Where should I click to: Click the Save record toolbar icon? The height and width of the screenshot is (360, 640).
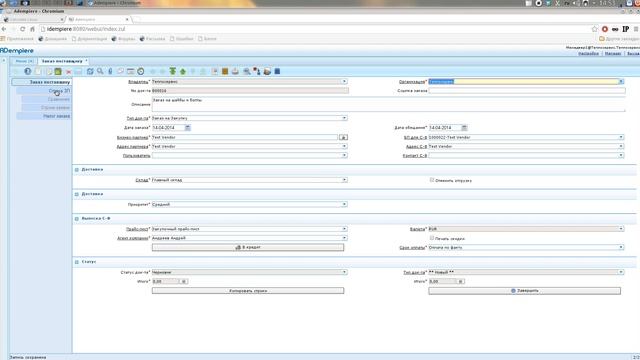[58, 71]
